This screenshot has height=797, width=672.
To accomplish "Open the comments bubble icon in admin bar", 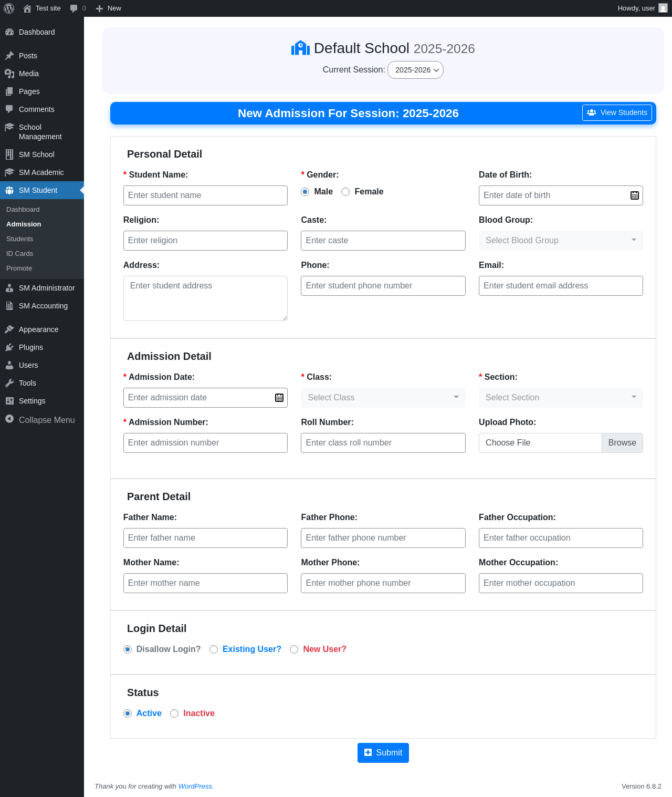I will pyautogui.click(x=73, y=8).
